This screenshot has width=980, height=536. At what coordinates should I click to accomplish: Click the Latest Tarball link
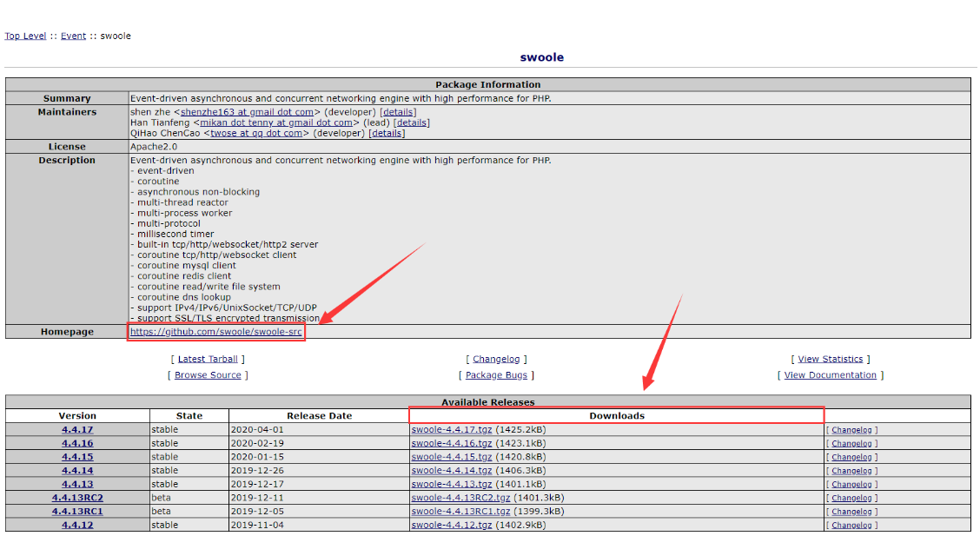[208, 359]
